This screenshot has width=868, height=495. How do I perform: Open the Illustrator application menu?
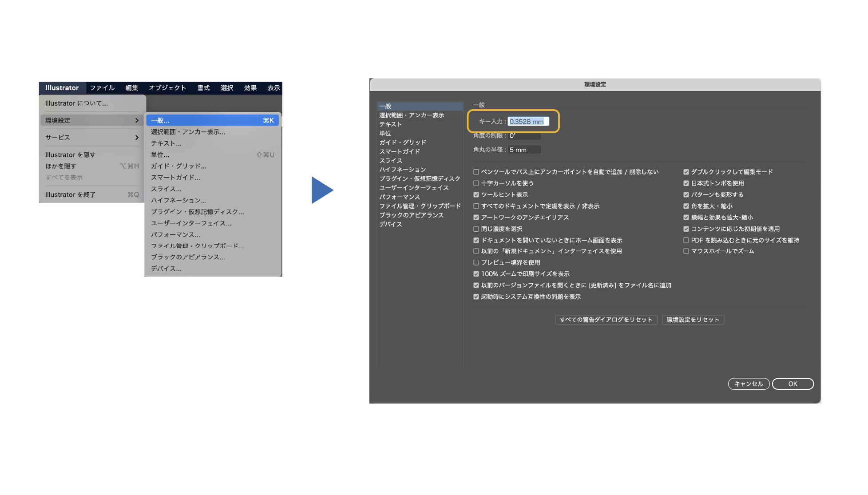click(x=62, y=88)
